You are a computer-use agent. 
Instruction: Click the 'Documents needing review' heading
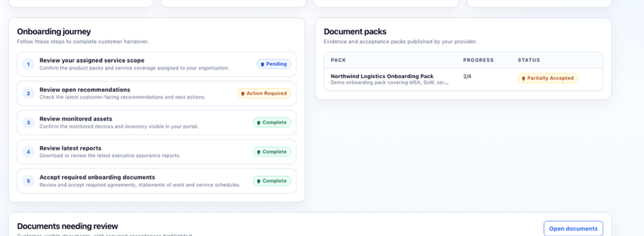68,226
